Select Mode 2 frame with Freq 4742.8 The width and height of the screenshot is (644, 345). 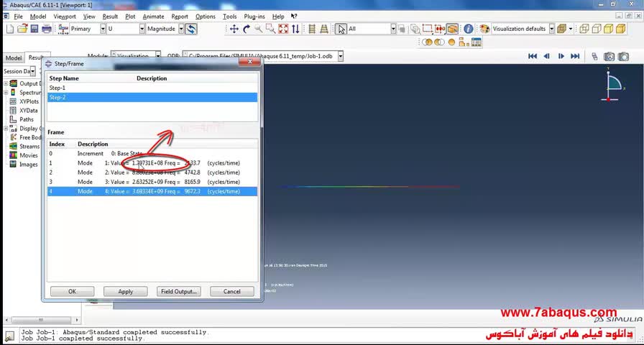(152, 172)
